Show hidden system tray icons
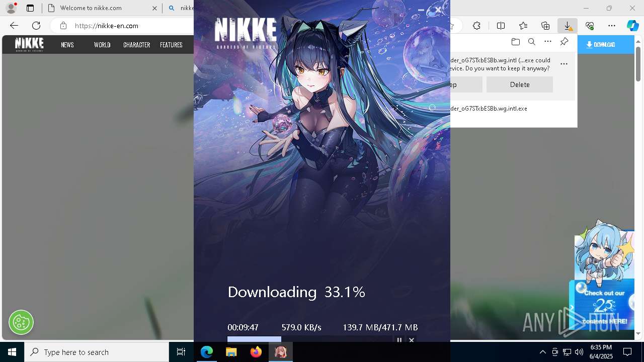The width and height of the screenshot is (644, 362). pos(542,352)
